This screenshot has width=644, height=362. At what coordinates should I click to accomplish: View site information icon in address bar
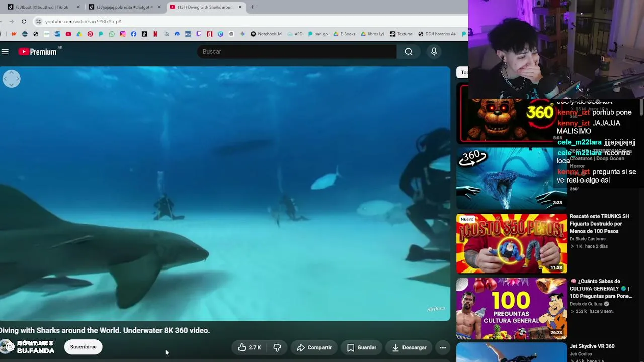tap(38, 21)
